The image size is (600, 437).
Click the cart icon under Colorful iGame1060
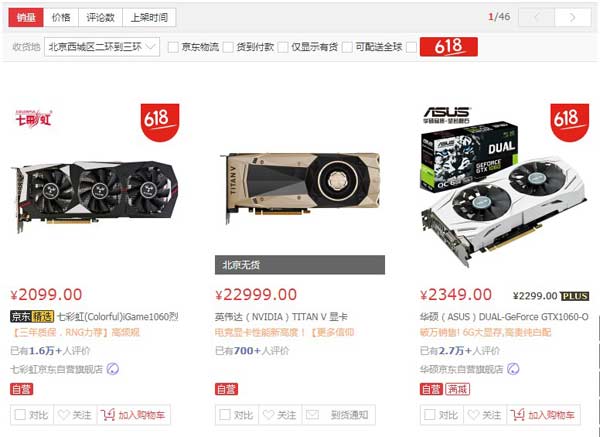click(108, 415)
